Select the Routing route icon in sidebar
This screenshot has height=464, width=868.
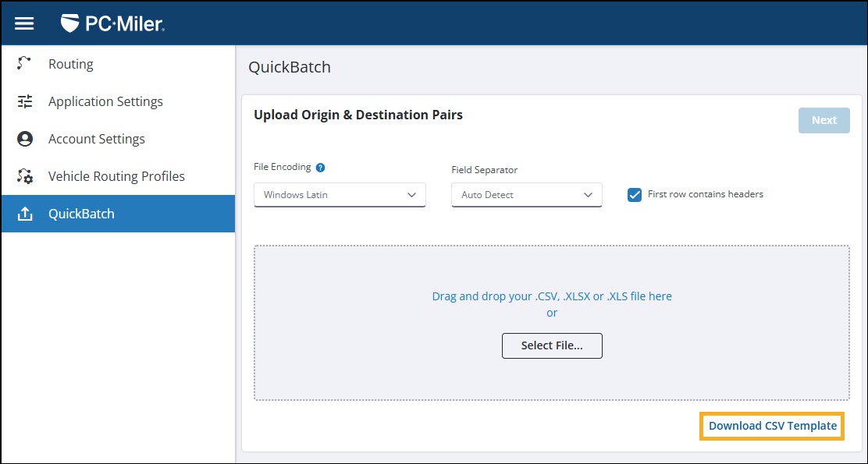[x=23, y=63]
